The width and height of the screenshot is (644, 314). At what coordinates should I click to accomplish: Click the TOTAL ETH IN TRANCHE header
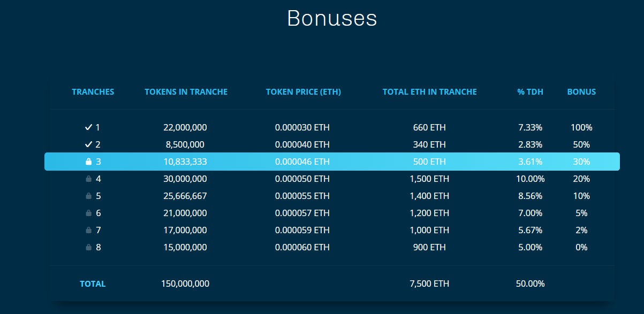429,92
